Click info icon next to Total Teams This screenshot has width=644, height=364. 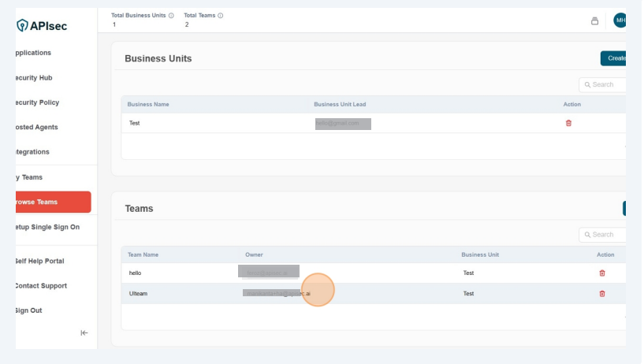click(220, 15)
